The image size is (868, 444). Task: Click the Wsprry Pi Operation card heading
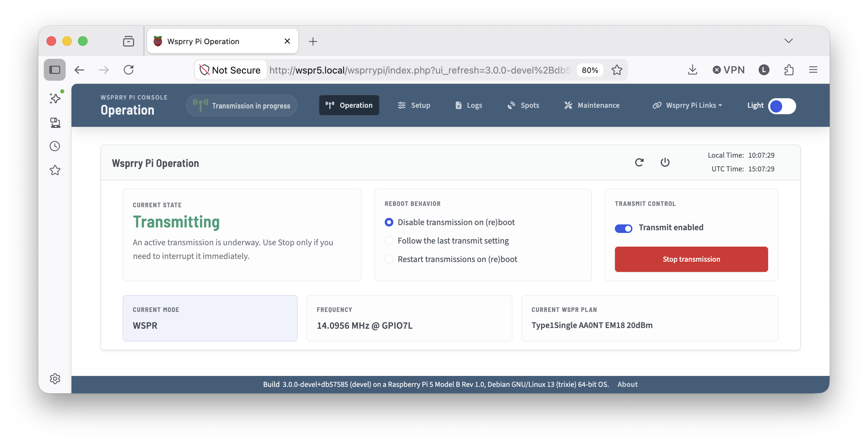pos(155,164)
